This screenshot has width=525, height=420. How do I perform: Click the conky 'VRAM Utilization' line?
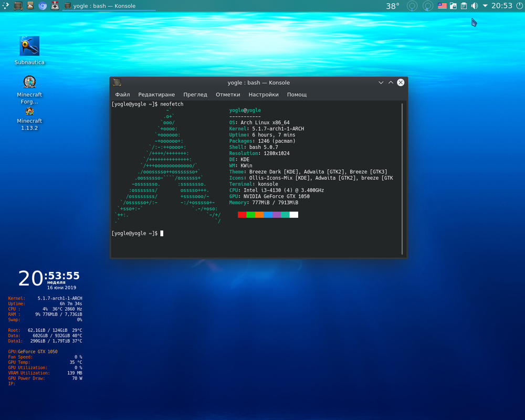click(45, 373)
